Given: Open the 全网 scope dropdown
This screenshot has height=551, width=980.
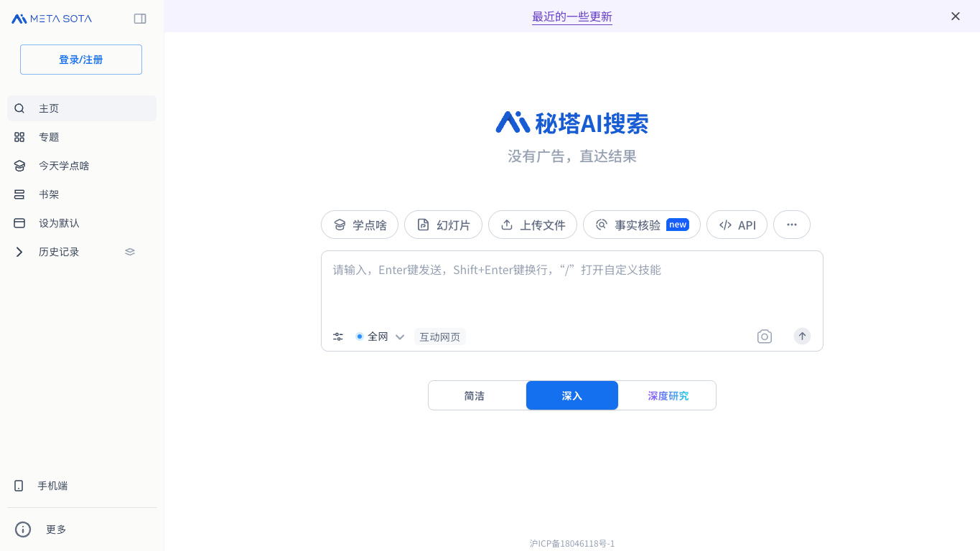Looking at the screenshot, I should tap(381, 336).
